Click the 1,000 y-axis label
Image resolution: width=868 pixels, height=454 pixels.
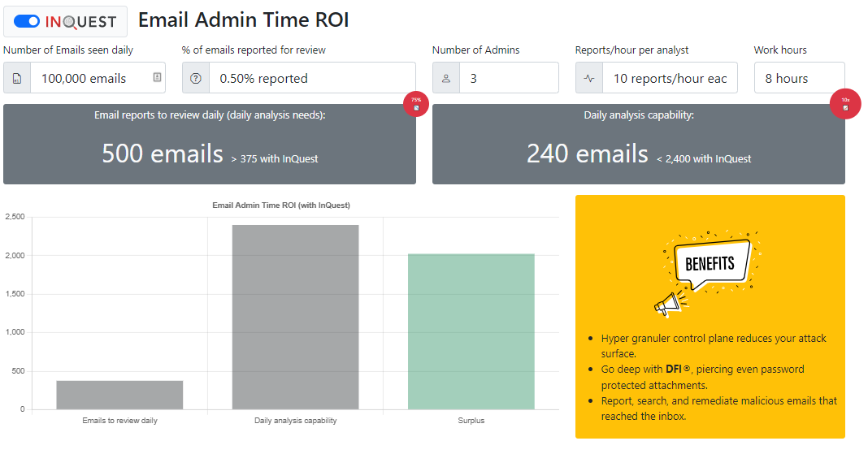pyautogui.click(x=15, y=332)
